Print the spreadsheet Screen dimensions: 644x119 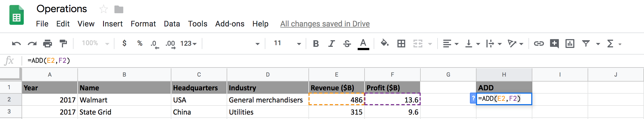[48, 44]
